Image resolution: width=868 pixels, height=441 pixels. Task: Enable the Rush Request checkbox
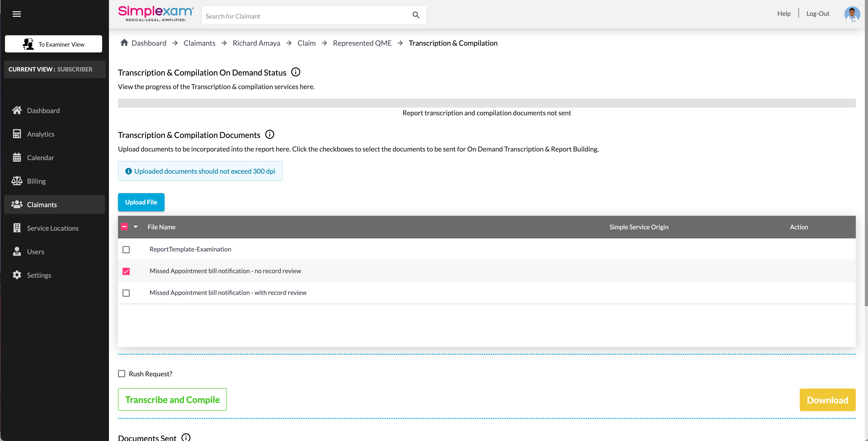coord(122,374)
